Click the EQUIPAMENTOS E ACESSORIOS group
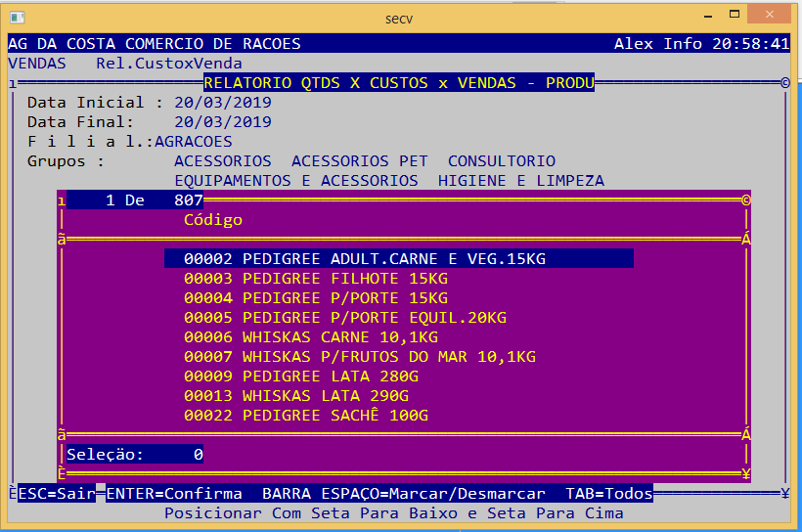This screenshot has height=532, width=802. pyautogui.click(x=296, y=181)
